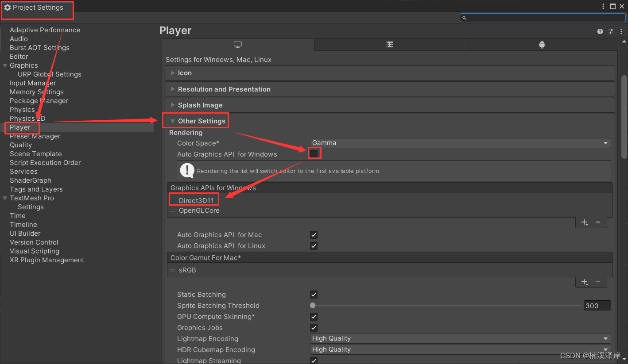Toggle Auto Graphics API for Mac
628x364 pixels.
pos(314,235)
